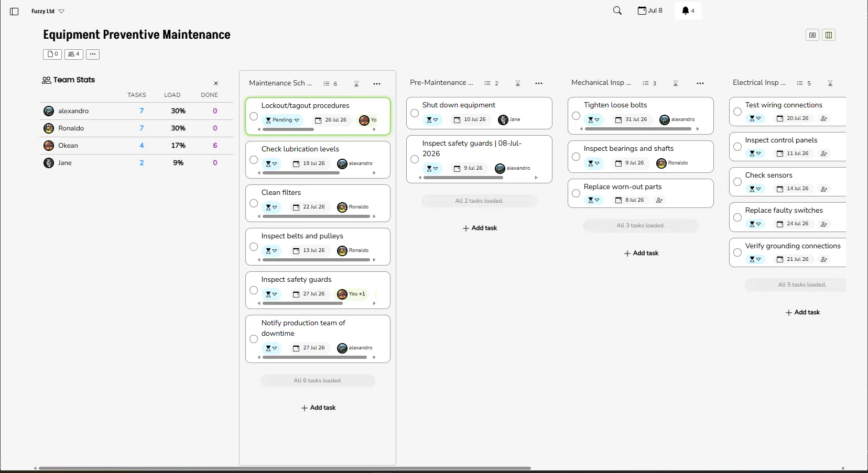This screenshot has height=473, width=868.
Task: Mark Tighten loose bolts as complete
Action: (x=576, y=116)
